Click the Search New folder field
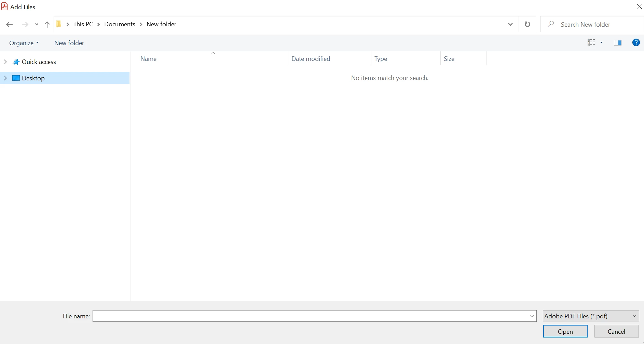Image resolution: width=644 pixels, height=344 pixels. click(x=592, y=24)
